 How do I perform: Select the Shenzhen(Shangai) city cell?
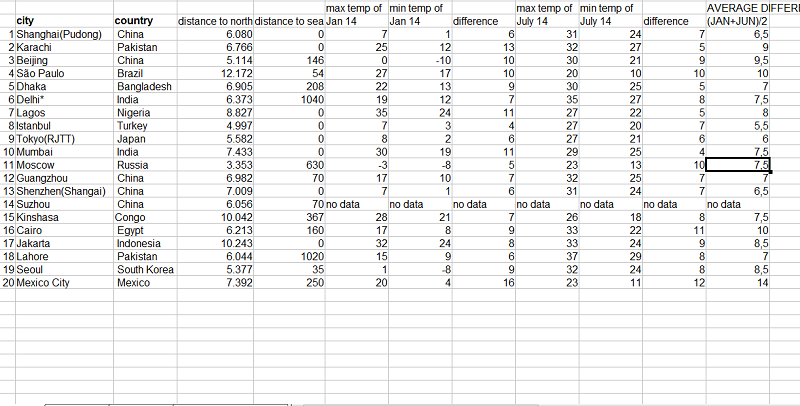64,191
